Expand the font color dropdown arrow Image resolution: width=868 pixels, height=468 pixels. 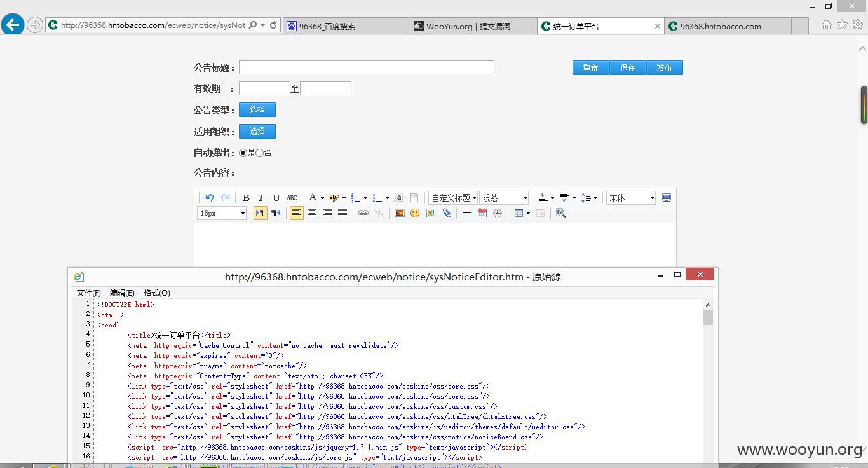[322, 198]
